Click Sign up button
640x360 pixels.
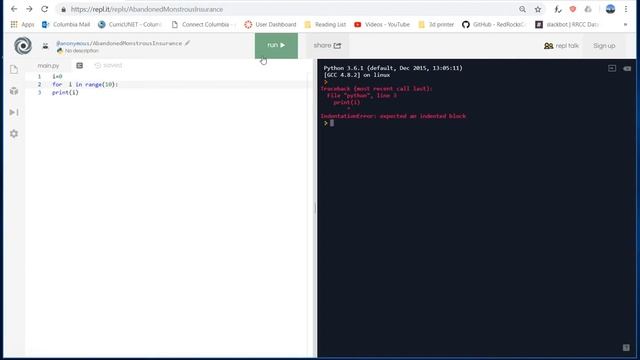(604, 46)
